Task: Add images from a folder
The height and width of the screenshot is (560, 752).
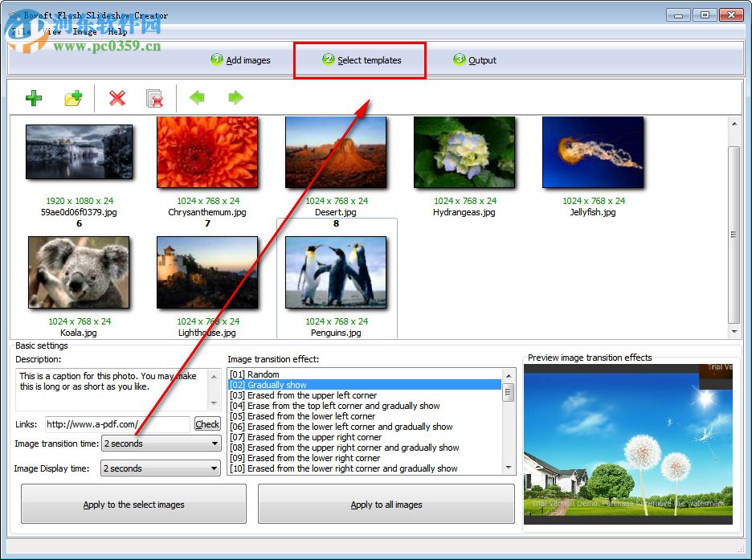Action: pyautogui.click(x=74, y=98)
